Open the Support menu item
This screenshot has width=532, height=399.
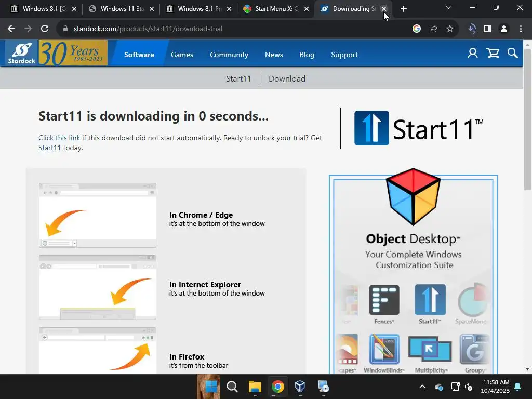pyautogui.click(x=344, y=55)
